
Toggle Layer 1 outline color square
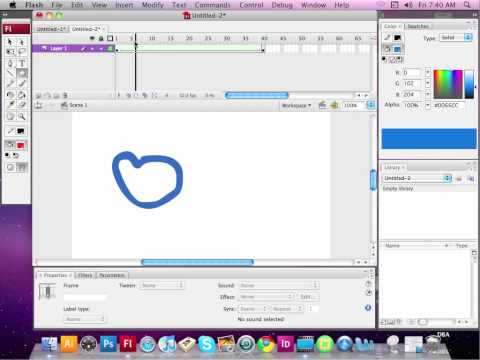[110, 49]
